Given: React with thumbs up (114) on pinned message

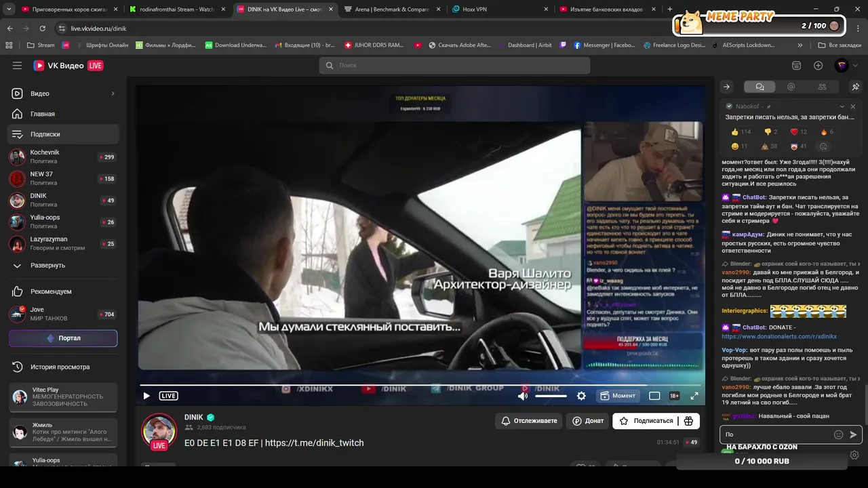Looking at the screenshot, I should [x=741, y=131].
